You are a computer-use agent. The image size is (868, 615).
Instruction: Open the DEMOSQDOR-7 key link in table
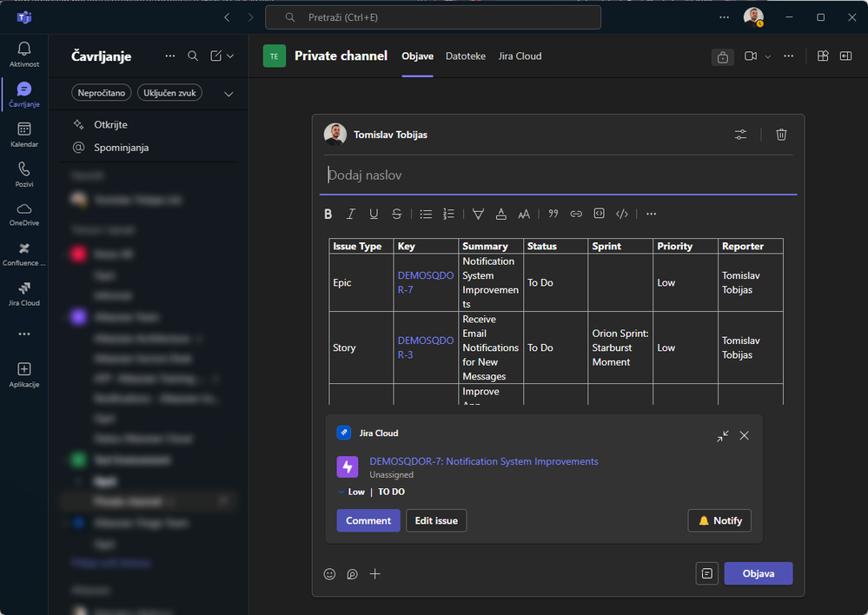(x=425, y=282)
